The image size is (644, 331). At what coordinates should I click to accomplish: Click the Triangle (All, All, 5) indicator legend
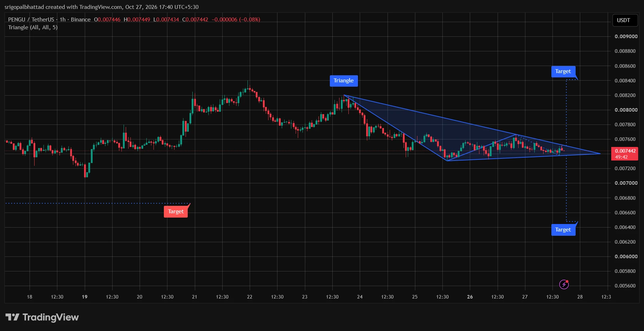(x=33, y=27)
